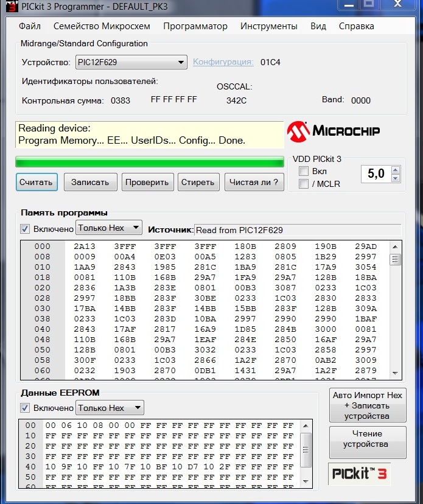
Task: Open the Инструменты menu
Action: click(269, 26)
